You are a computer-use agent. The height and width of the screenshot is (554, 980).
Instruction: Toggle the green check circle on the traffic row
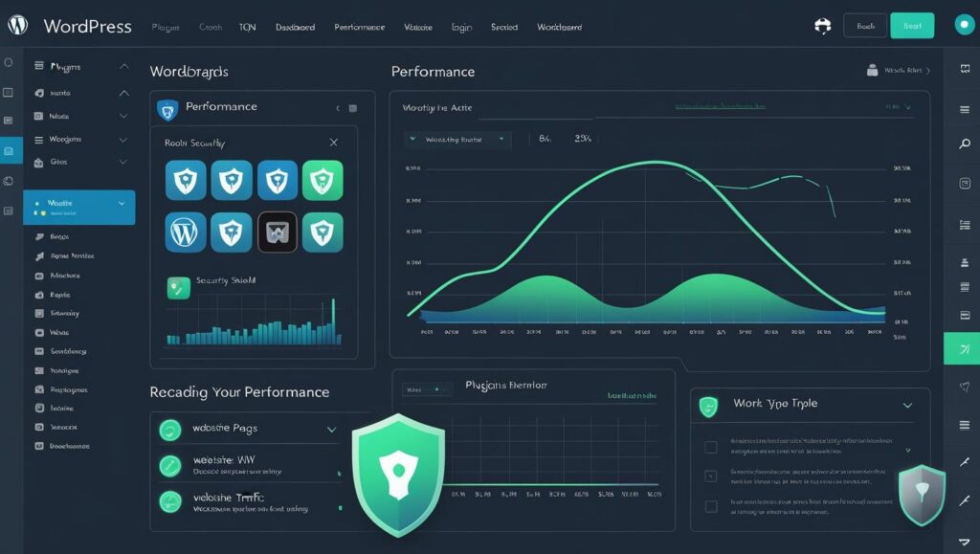[x=170, y=501]
